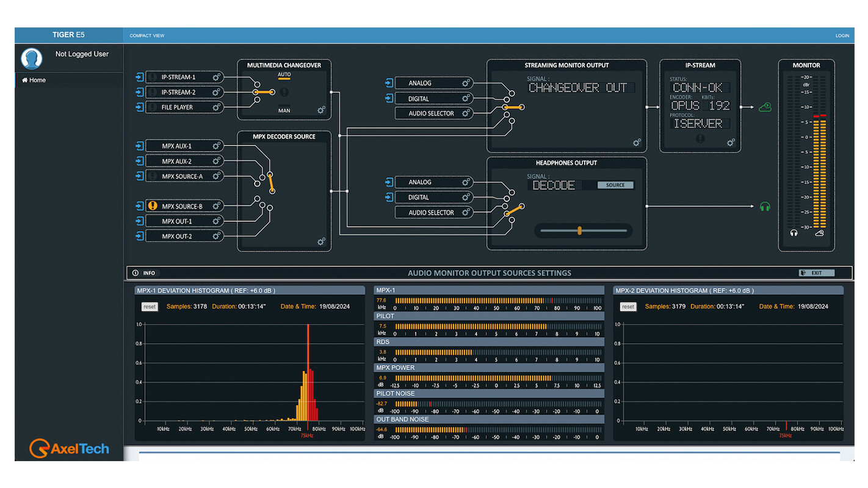Open IP-STREAM-1 gear settings
This screenshot has width=868, height=488.
tap(216, 77)
